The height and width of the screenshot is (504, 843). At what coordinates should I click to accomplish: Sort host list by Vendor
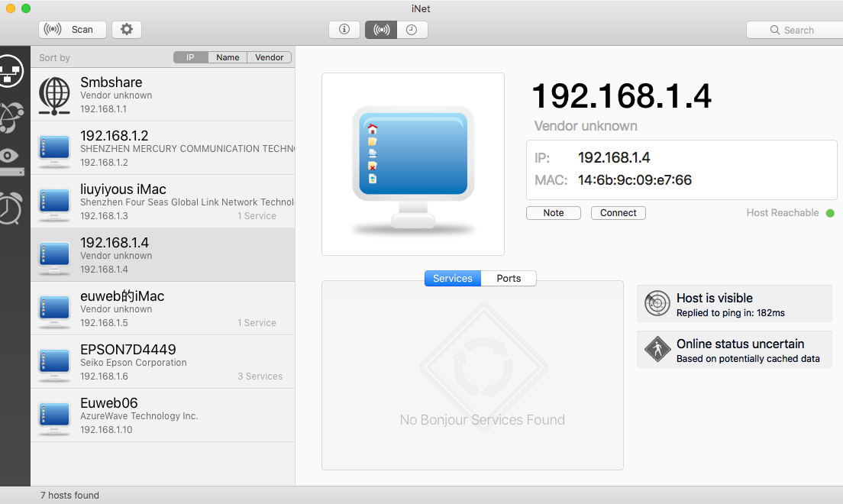click(x=270, y=57)
